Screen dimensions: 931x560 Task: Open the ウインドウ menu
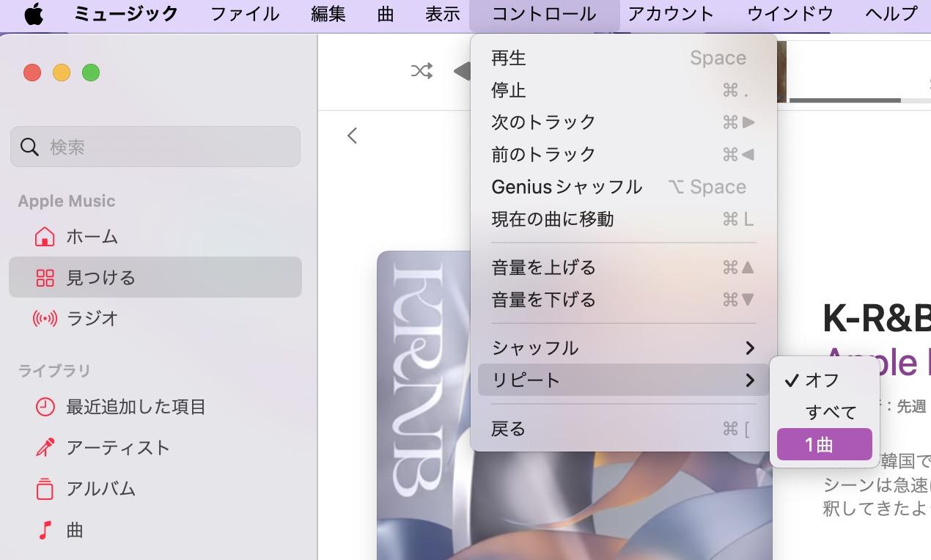pyautogui.click(x=790, y=14)
